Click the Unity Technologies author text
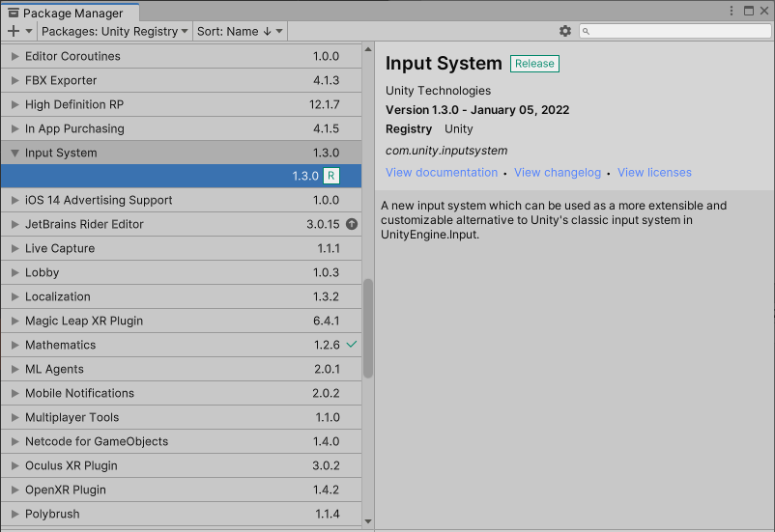This screenshot has width=775, height=532. click(x=438, y=91)
